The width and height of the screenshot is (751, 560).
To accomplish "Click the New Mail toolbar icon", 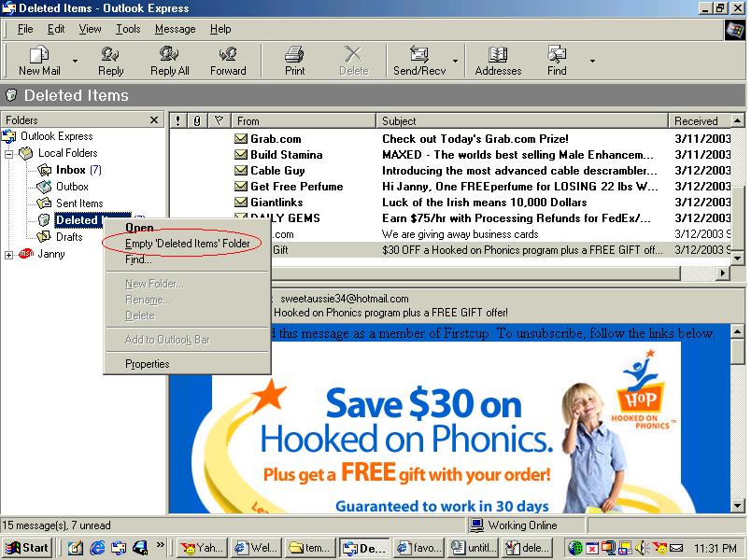I will [x=39, y=54].
